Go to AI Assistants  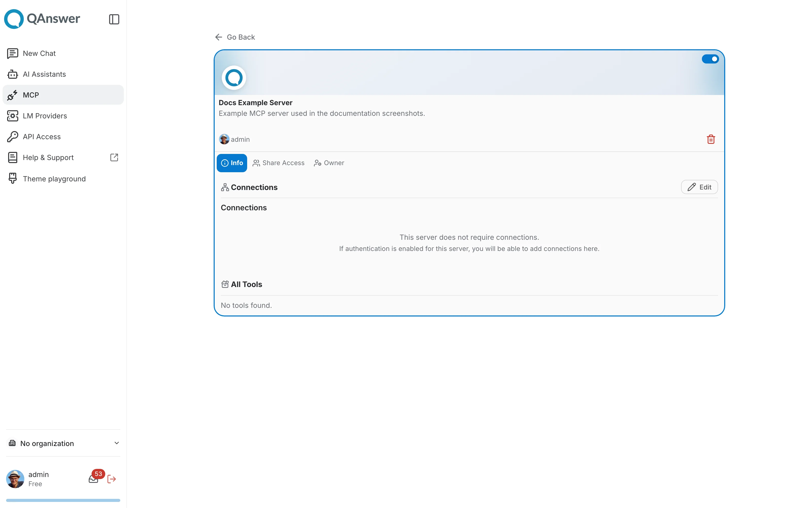(63, 74)
